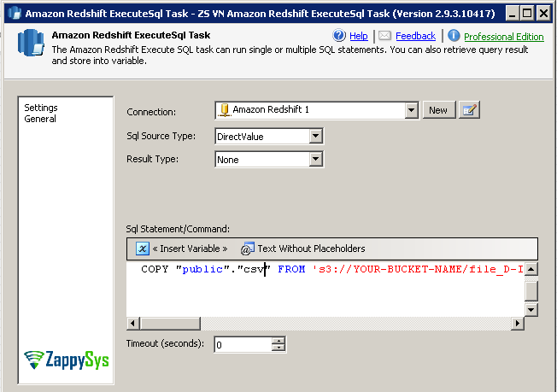The height and width of the screenshot is (392, 557).
Task: Click inside the SQL statement editor
Action: point(325,290)
